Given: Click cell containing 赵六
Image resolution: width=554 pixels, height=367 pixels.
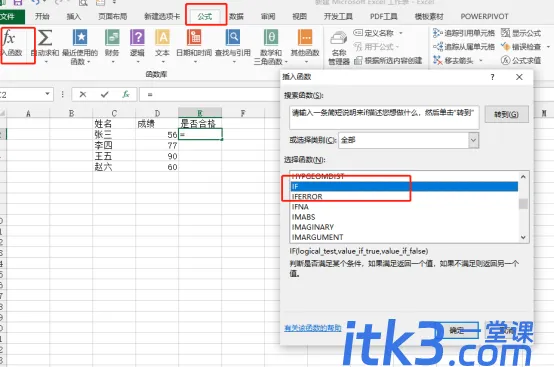Looking at the screenshot, I should pos(114,167).
